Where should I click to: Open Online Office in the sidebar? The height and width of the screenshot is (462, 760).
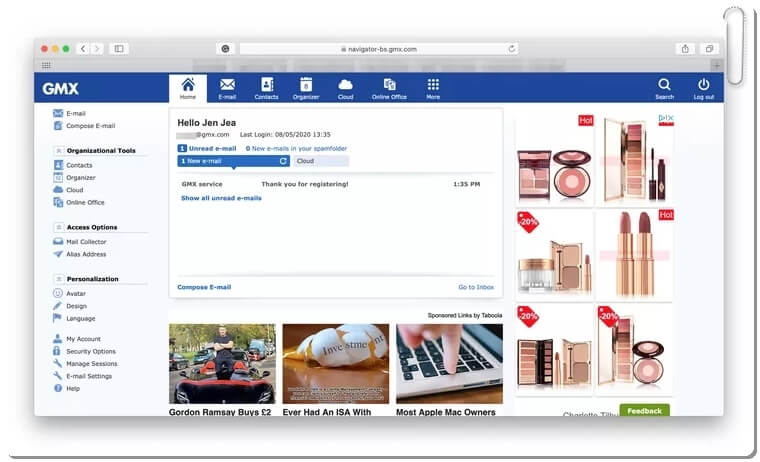click(79, 202)
